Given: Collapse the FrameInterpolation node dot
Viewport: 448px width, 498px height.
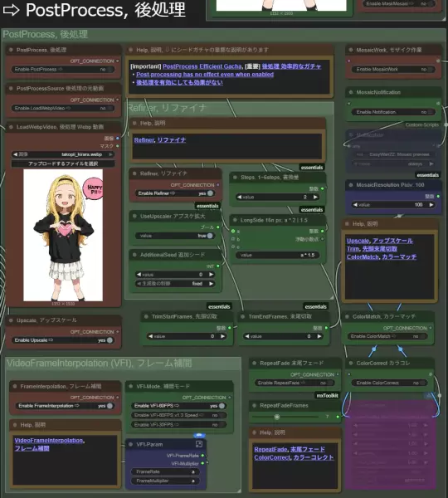Looking at the screenshot, I should coord(15,387).
